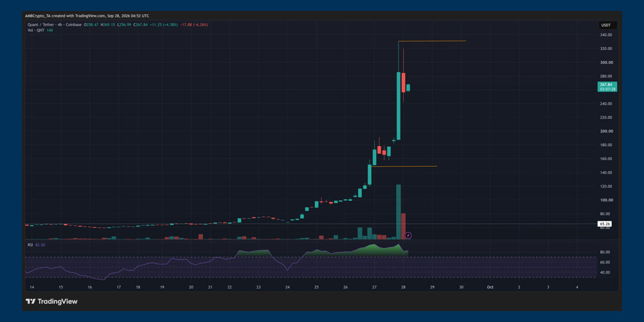Viewport: 644px width, 322px height.
Task: Click the high value H269.15
Action: click(x=108, y=24)
